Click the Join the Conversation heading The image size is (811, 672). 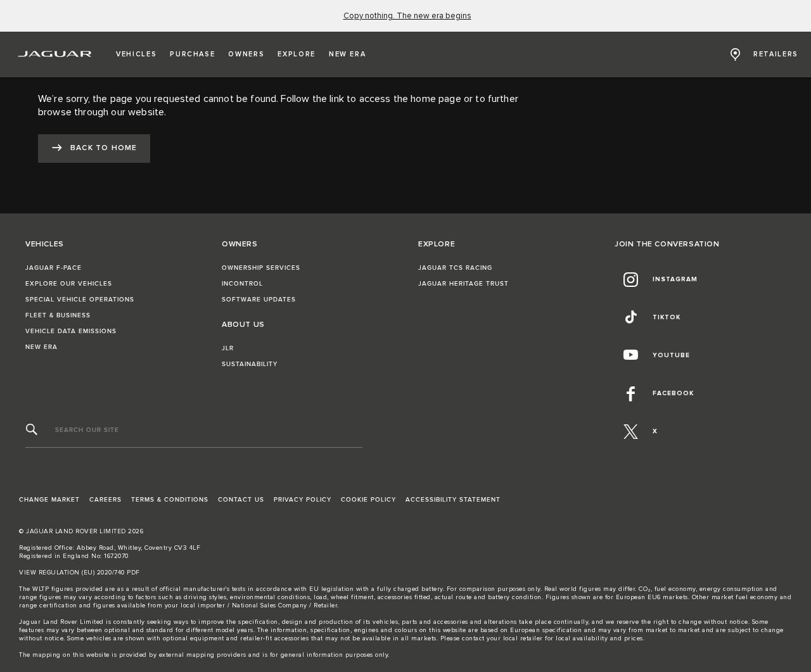667,244
